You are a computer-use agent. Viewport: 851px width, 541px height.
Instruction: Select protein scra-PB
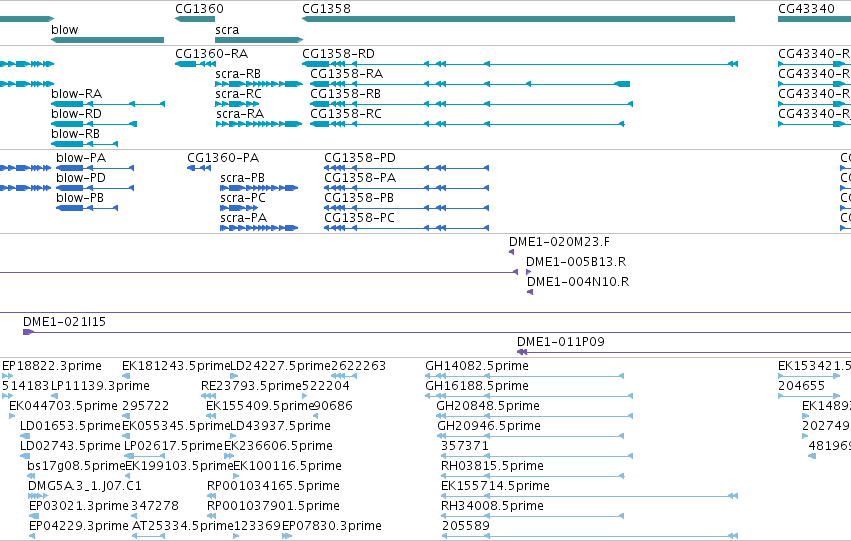point(259,188)
